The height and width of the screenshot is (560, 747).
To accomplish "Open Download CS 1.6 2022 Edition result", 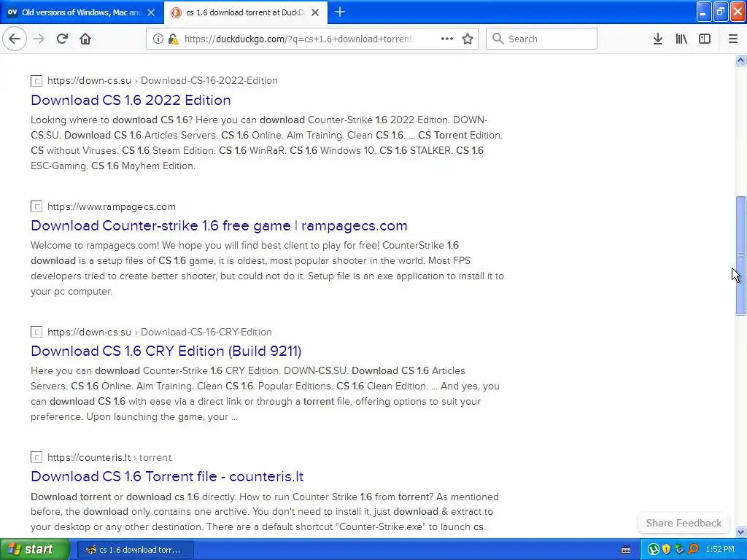I will [x=131, y=100].
